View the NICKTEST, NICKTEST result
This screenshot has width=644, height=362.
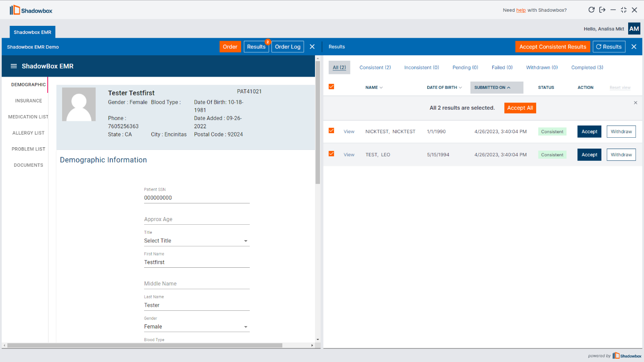(x=349, y=131)
